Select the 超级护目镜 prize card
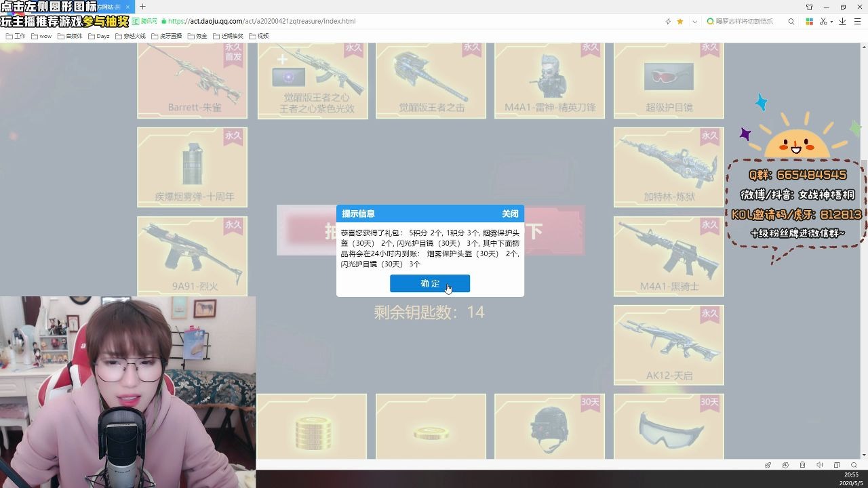 click(669, 80)
